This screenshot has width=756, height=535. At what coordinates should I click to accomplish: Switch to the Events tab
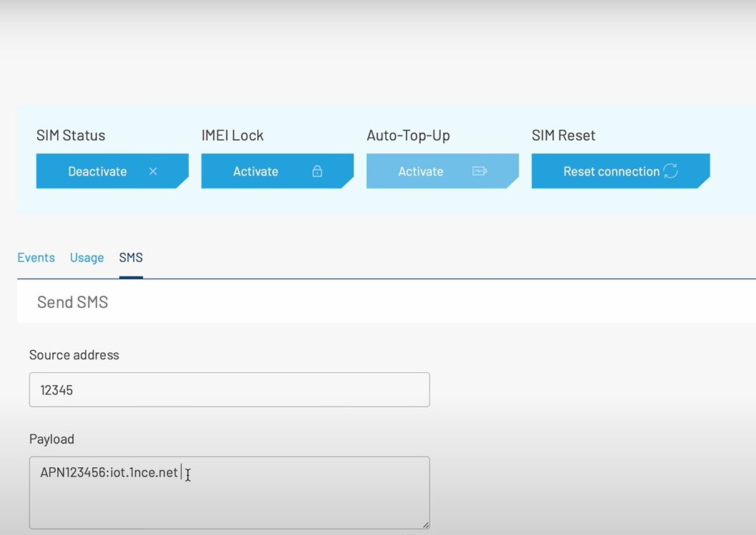36,257
